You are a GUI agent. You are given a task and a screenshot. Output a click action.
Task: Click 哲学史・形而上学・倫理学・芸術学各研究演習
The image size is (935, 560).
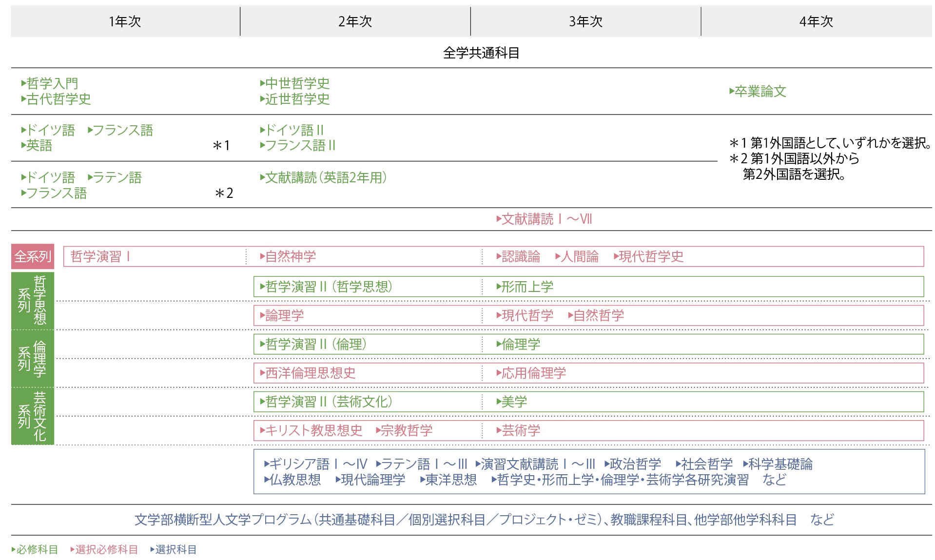pos(620,480)
